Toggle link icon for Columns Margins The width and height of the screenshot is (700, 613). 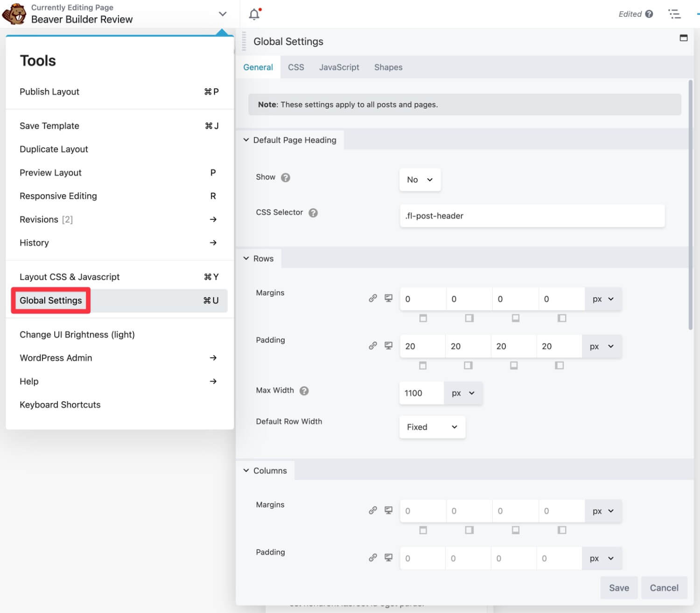tap(372, 510)
